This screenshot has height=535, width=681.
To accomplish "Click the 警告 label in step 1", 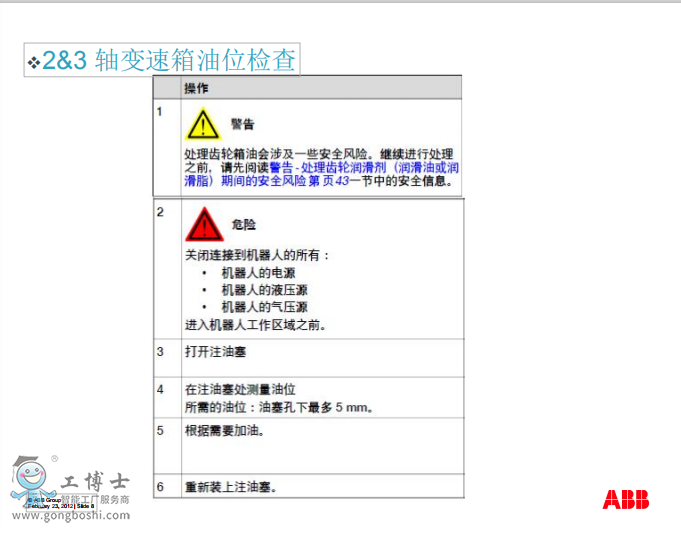I will [242, 125].
